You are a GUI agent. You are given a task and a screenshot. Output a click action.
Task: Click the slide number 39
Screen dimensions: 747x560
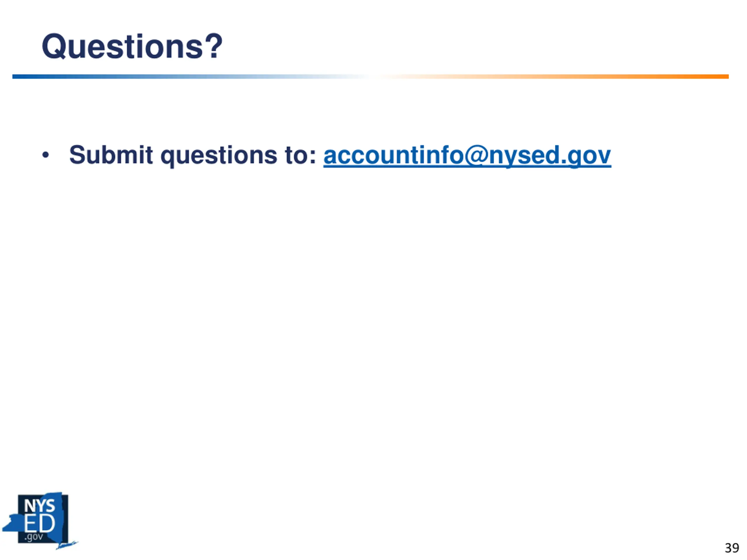tap(732, 547)
